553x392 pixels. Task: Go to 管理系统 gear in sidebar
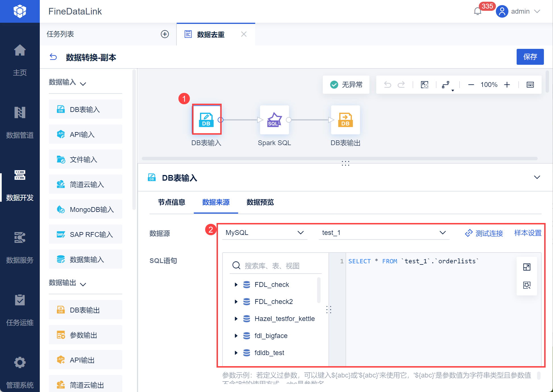(x=20, y=372)
